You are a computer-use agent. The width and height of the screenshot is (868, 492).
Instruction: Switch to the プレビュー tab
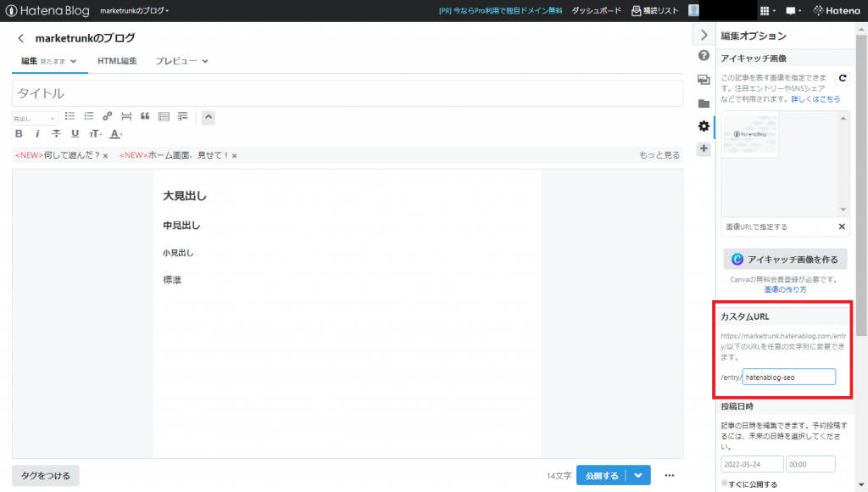click(x=181, y=61)
